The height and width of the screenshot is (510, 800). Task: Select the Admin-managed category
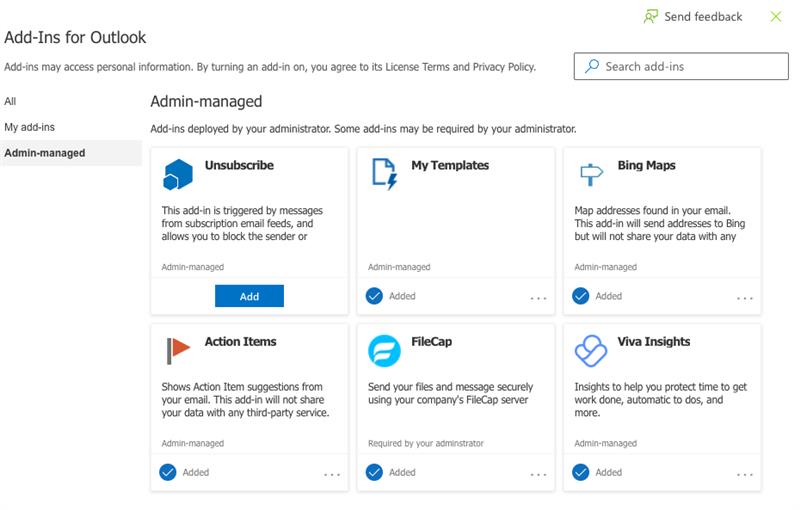tap(71, 153)
